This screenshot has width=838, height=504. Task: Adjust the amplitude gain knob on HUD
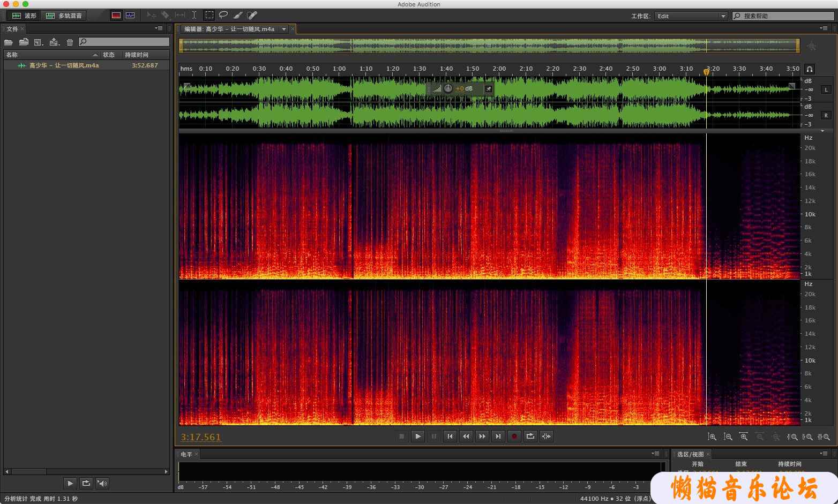click(448, 88)
